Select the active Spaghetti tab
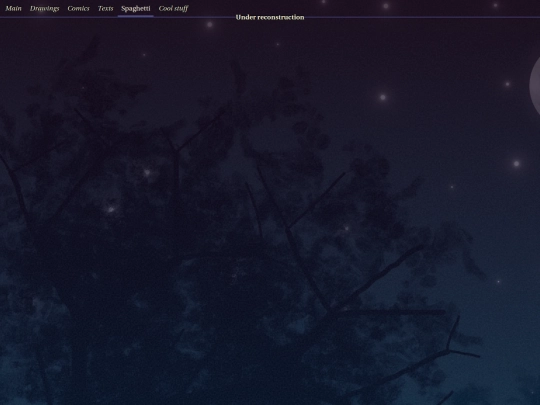This screenshot has width=540, height=405. (136, 8)
